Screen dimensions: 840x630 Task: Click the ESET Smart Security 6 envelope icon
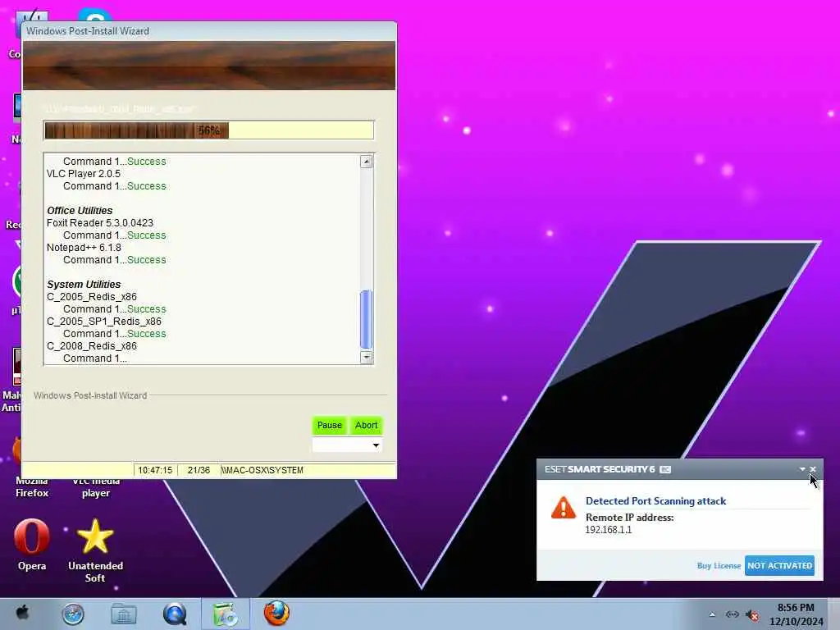pos(665,469)
